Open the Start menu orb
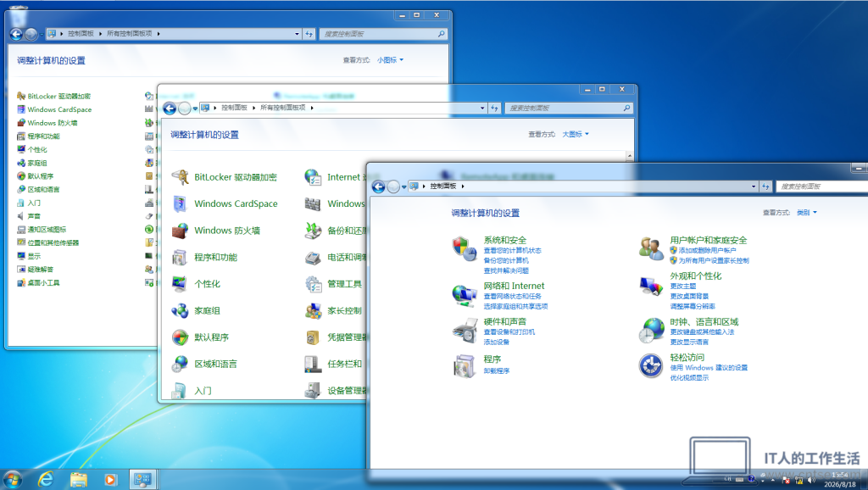 [12, 479]
